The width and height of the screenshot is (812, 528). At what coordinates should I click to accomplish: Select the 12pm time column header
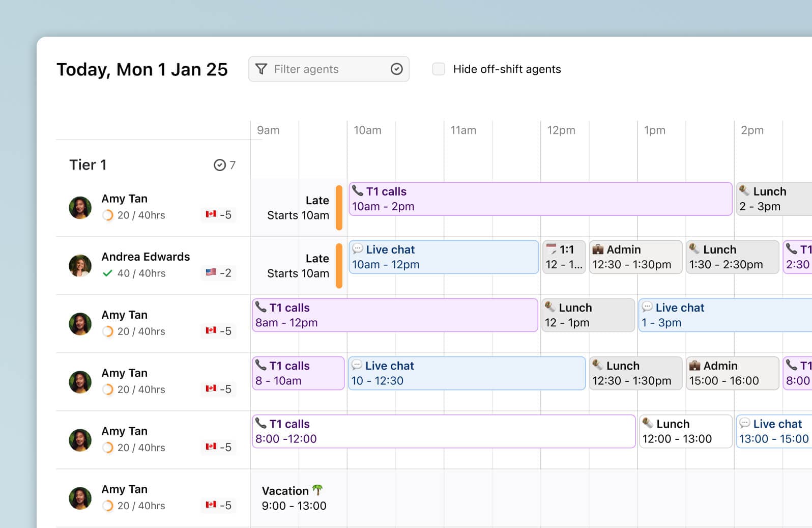tap(561, 130)
